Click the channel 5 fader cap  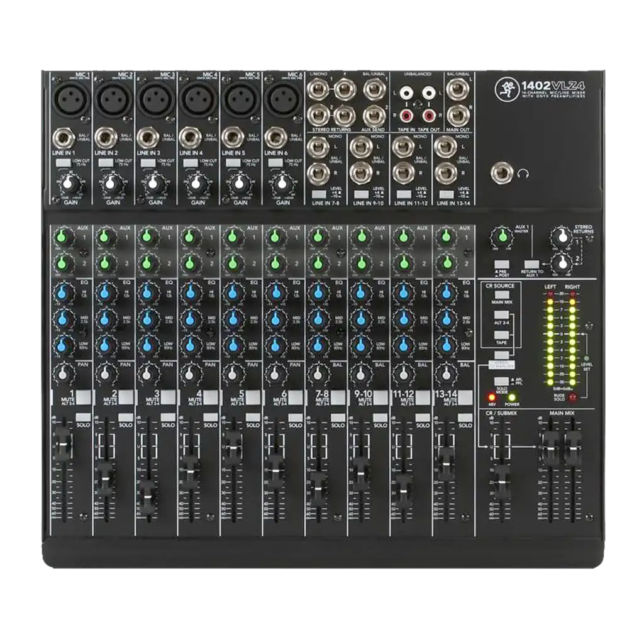233,447
